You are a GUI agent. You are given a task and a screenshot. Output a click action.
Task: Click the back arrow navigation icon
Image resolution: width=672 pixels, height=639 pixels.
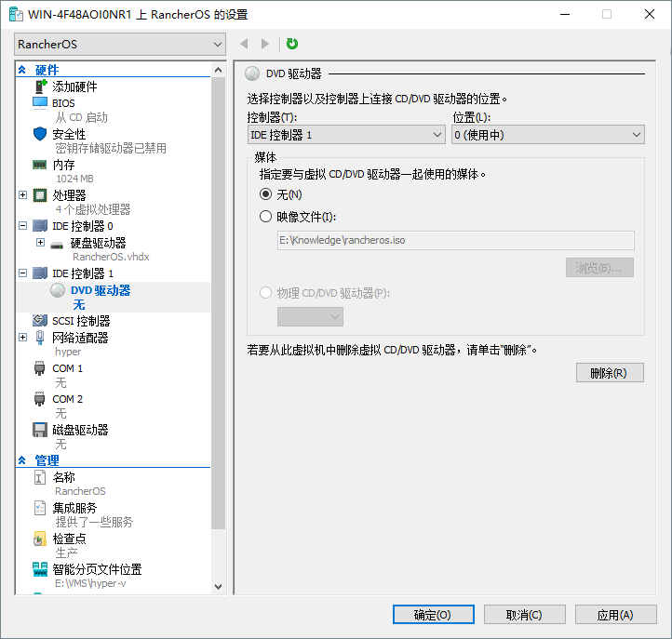click(x=244, y=44)
